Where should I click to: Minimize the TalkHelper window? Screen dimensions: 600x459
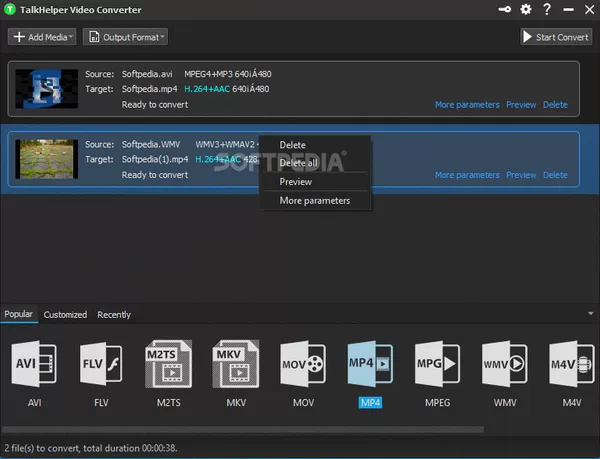[x=569, y=9]
